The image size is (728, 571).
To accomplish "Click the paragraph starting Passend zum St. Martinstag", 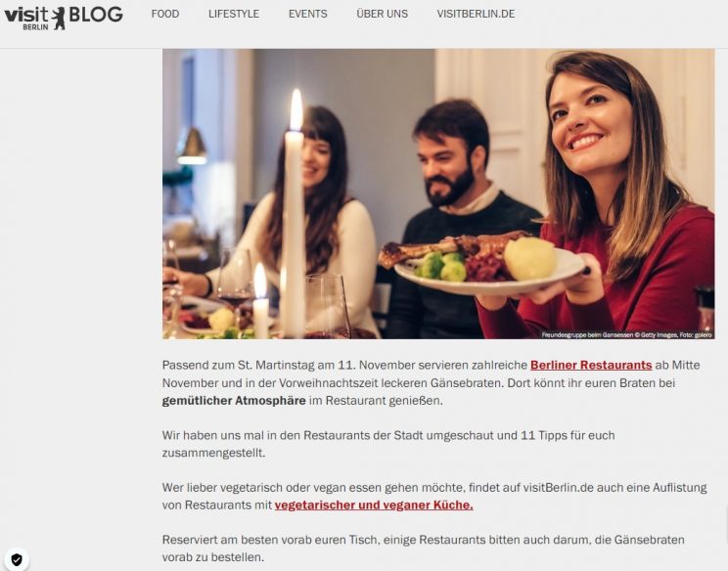I will point(431,382).
